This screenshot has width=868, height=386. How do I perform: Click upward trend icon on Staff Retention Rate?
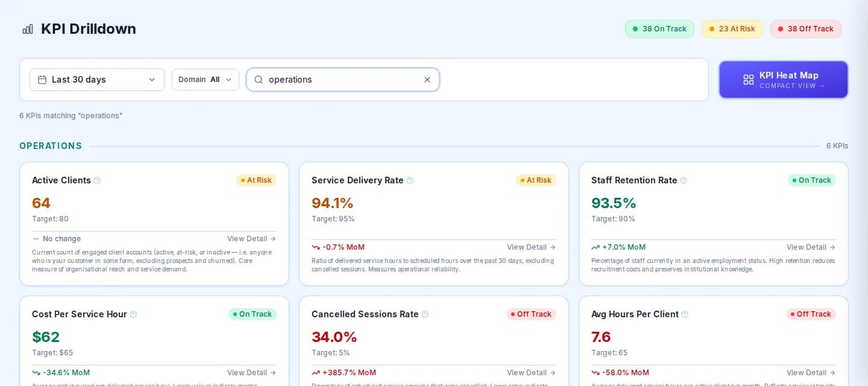(x=596, y=247)
